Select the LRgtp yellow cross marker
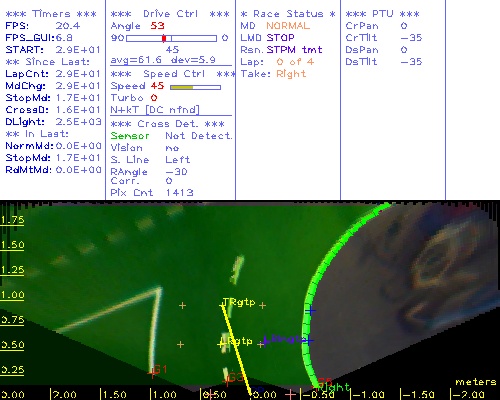Screen dimensions: 500x400 [x=221, y=344]
